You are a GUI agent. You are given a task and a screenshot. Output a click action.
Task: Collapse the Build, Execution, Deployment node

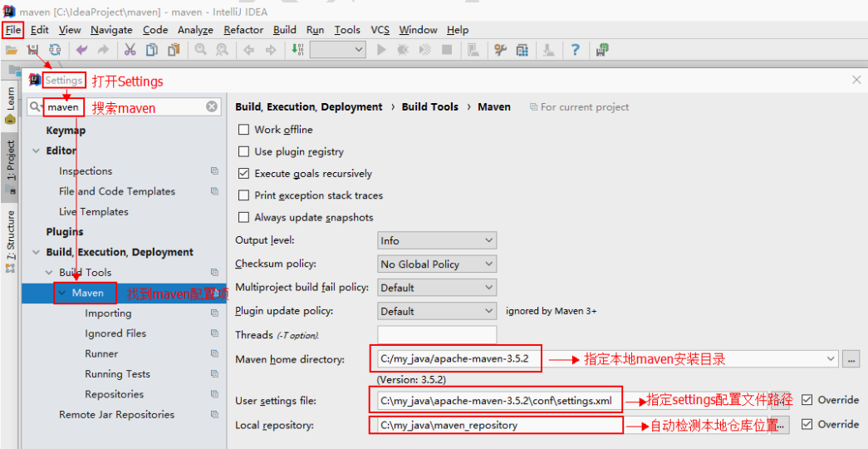[37, 252]
